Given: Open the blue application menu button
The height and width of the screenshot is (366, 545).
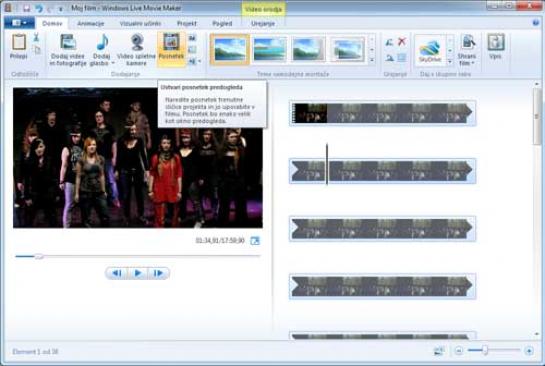Looking at the screenshot, I should pyautogui.click(x=19, y=23).
